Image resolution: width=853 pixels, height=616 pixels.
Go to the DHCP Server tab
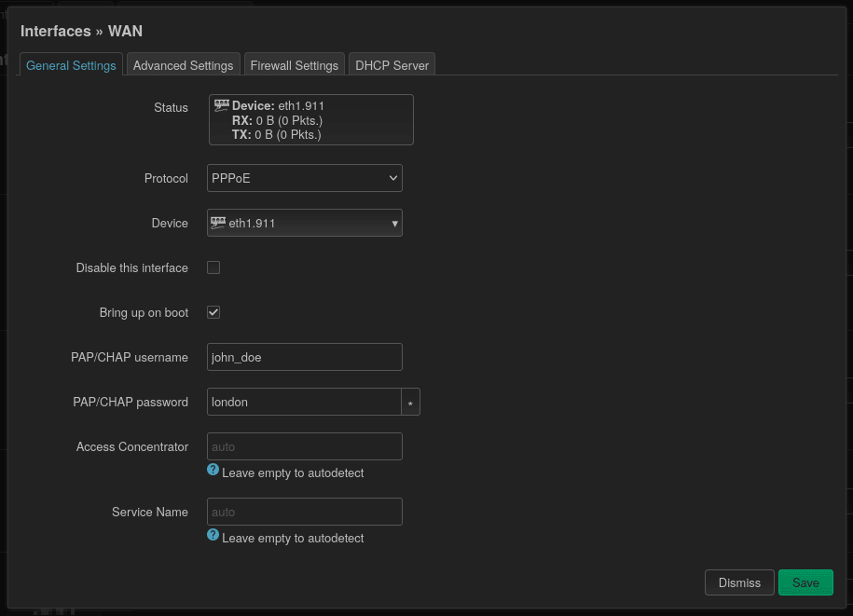[x=392, y=65]
